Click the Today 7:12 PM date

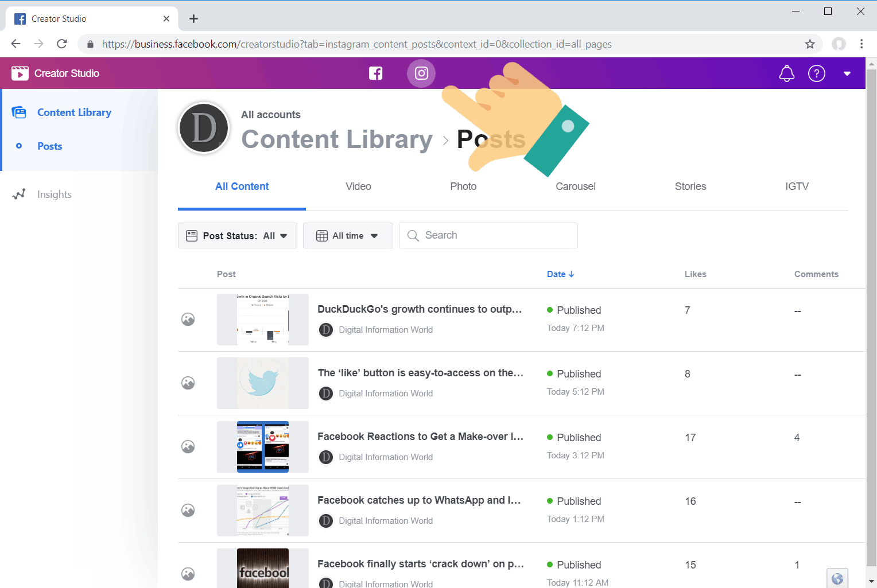(576, 328)
